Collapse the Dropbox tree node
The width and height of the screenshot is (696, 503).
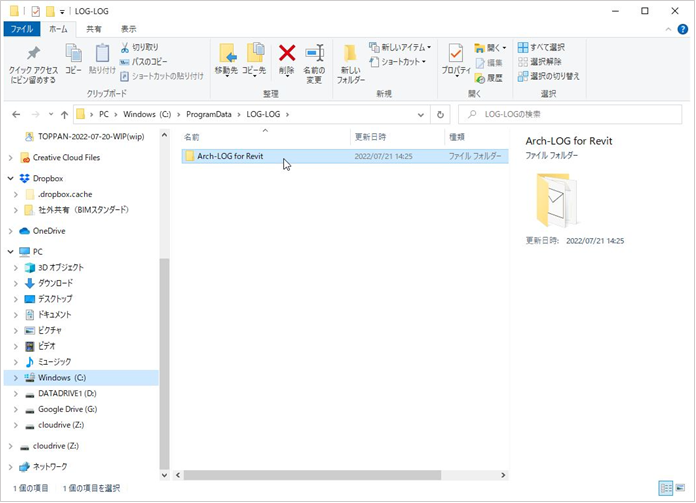pos(11,178)
